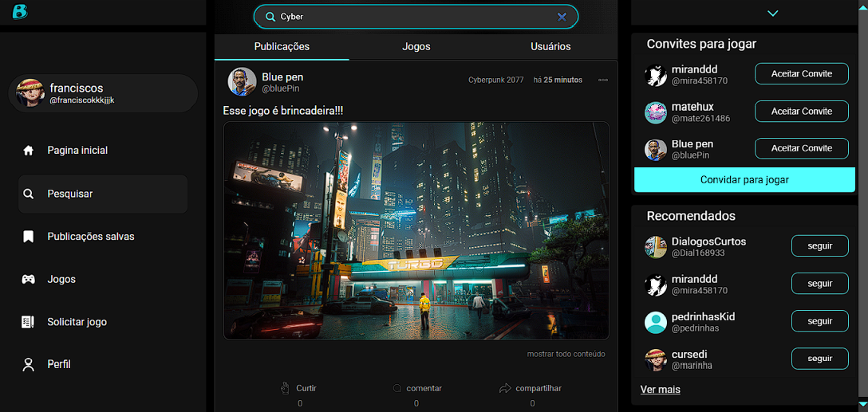
Task: Open Blue pen author name on post
Action: [x=282, y=77]
